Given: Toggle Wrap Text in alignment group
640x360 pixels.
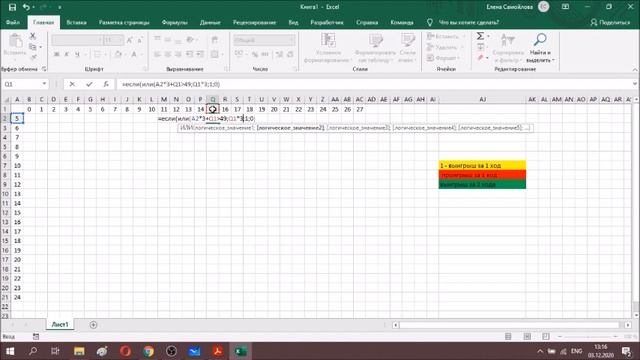Looking at the screenshot, I should [x=215, y=40].
